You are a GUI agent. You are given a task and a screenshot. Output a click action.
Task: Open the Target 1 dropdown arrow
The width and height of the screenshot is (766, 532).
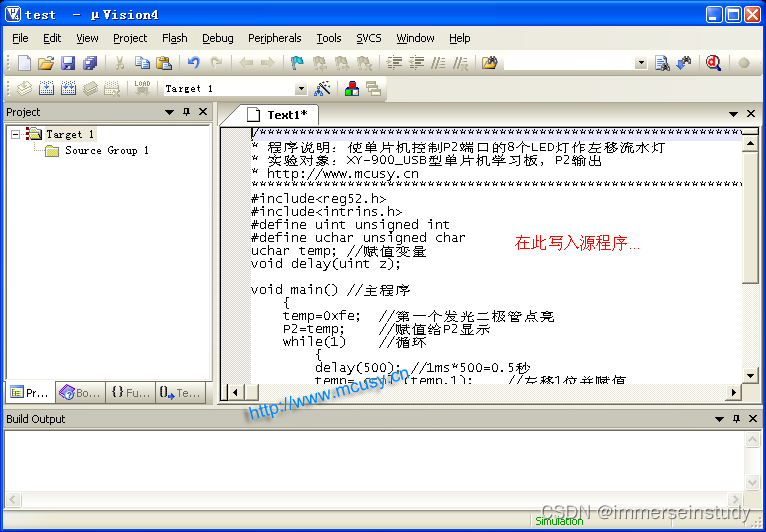point(301,89)
